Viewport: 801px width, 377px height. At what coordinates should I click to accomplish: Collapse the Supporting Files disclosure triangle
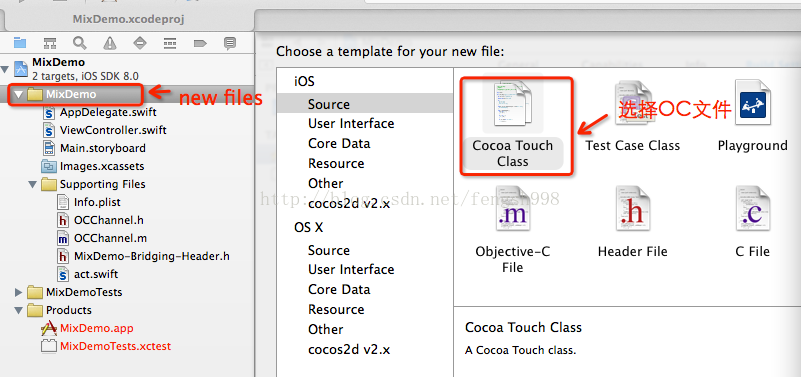[33, 184]
